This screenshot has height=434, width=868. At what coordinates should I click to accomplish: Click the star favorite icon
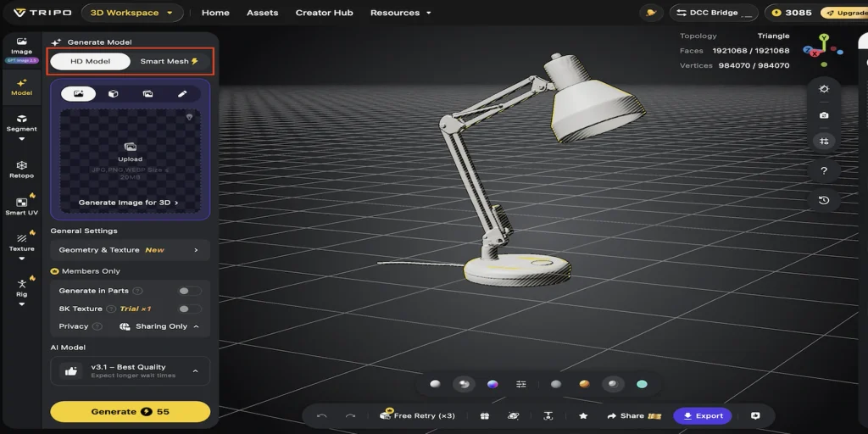point(583,415)
